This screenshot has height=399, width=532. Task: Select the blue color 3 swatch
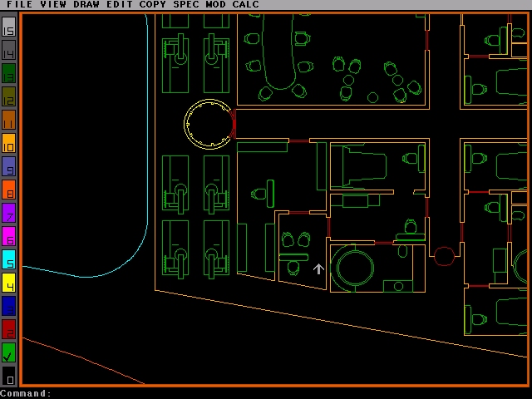8,307
